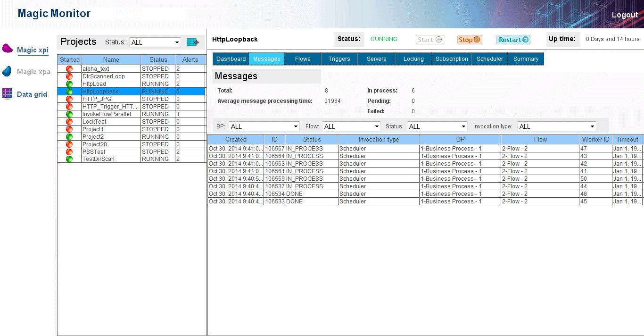Click the red status icon for DirScannerLoop
Image resolution: width=644 pixels, height=336 pixels.
click(69, 76)
